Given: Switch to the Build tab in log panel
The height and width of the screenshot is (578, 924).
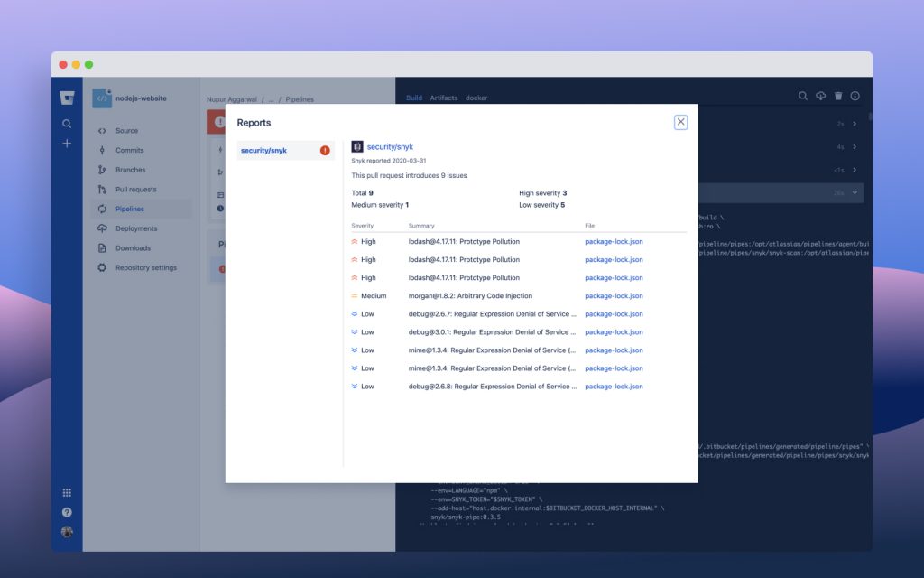Looking at the screenshot, I should (x=413, y=98).
